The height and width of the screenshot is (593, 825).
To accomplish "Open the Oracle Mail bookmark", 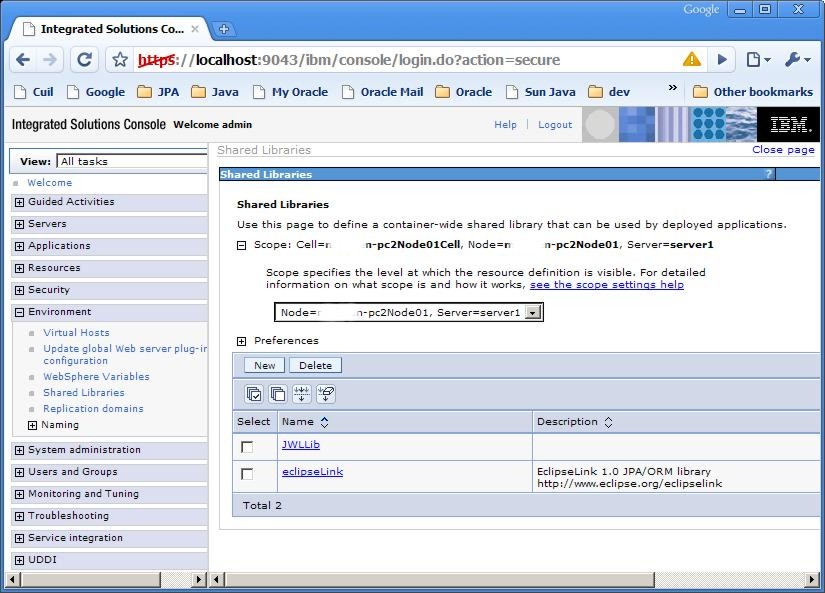I will [x=383, y=92].
